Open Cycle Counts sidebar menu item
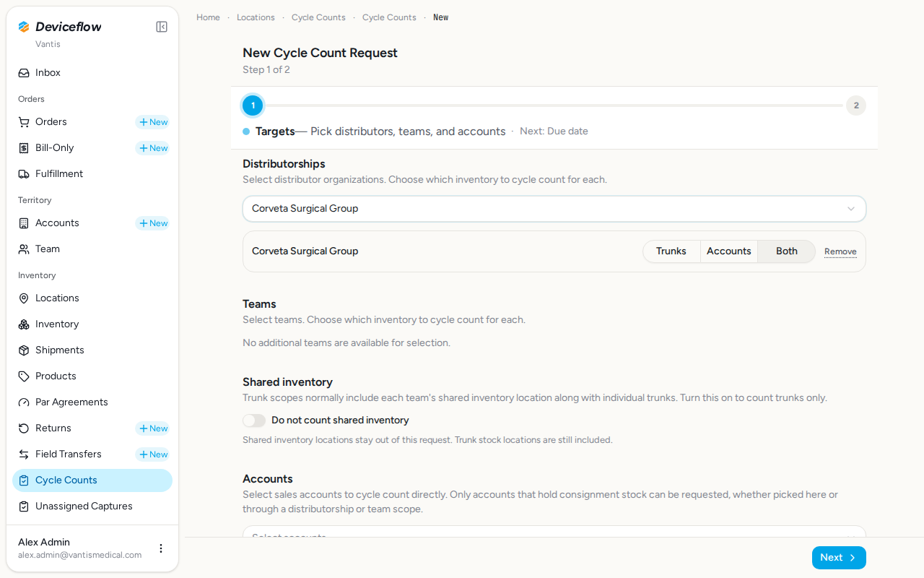 coord(92,480)
